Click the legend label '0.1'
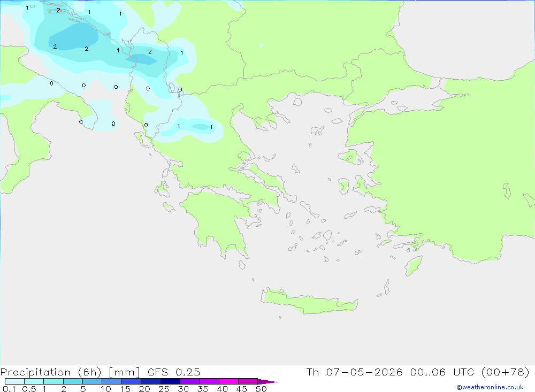 coord(9,389)
